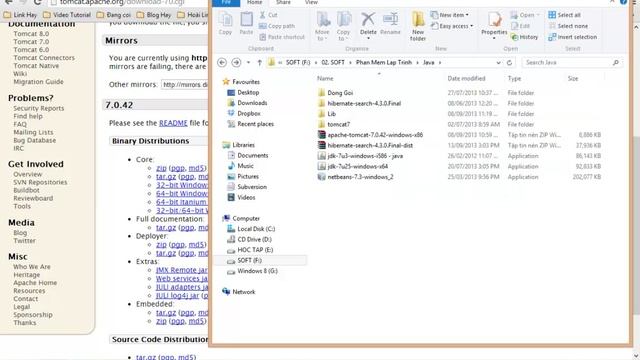Select the tomcat7 folder

[x=338, y=124]
